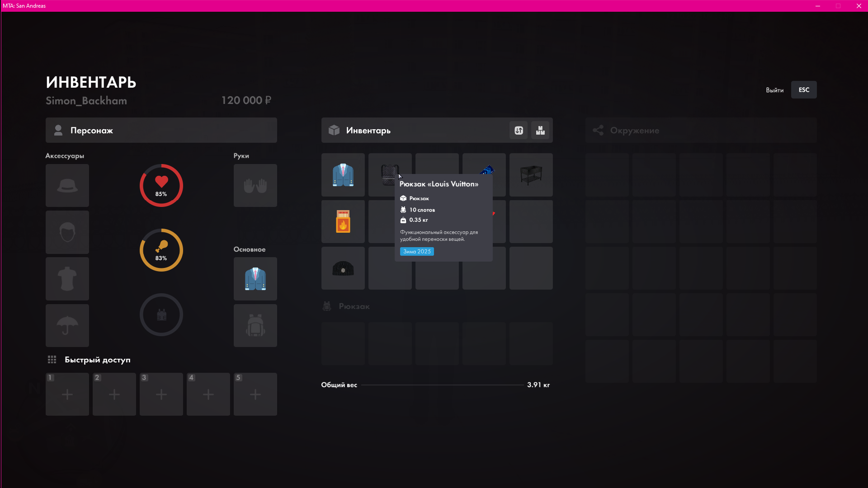
Task: Select the black beanie hat item
Action: click(x=343, y=268)
